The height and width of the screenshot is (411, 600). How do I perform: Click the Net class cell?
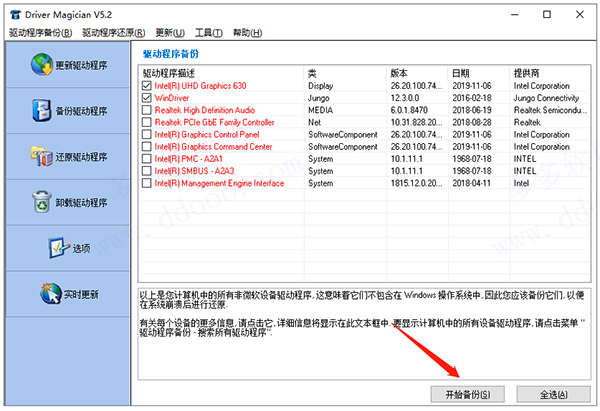(315, 122)
